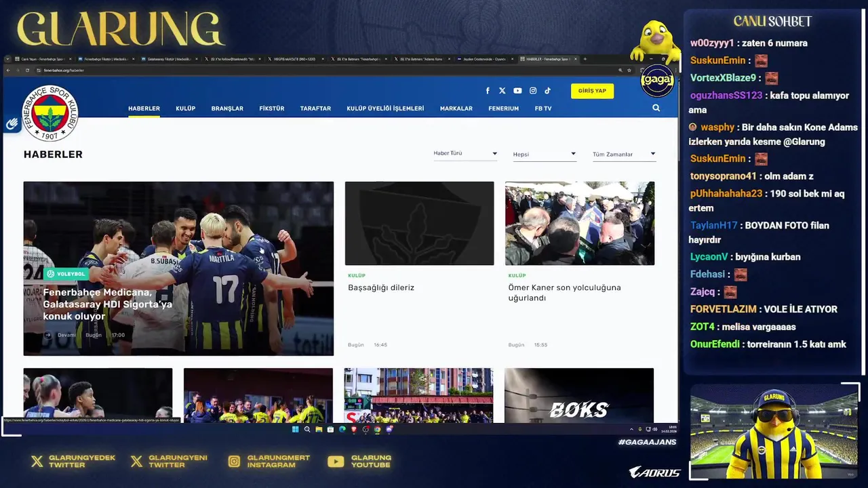Click the accessibility hand icon at left edge
868x488 pixels.
pyautogui.click(x=12, y=124)
